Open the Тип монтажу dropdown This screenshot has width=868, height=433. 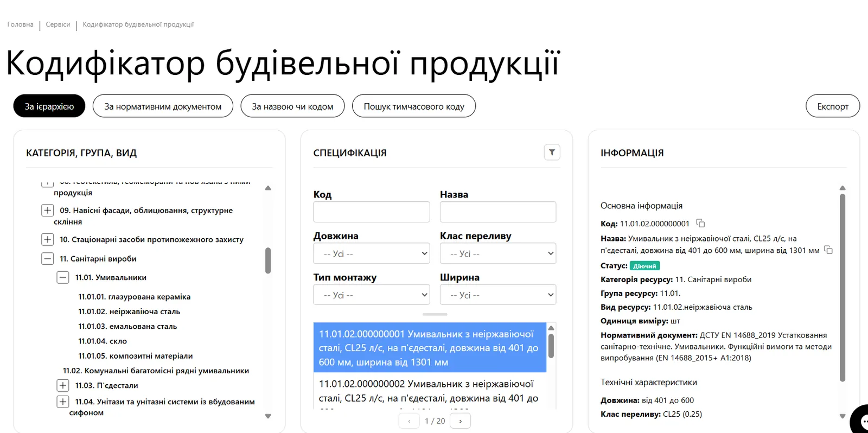pyautogui.click(x=372, y=295)
